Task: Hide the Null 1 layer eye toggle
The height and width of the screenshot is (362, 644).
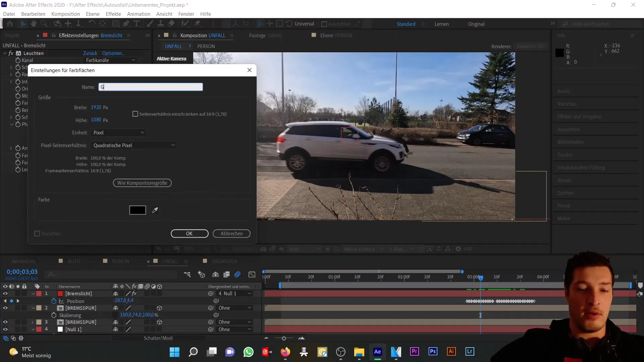Action: [x=5, y=329]
